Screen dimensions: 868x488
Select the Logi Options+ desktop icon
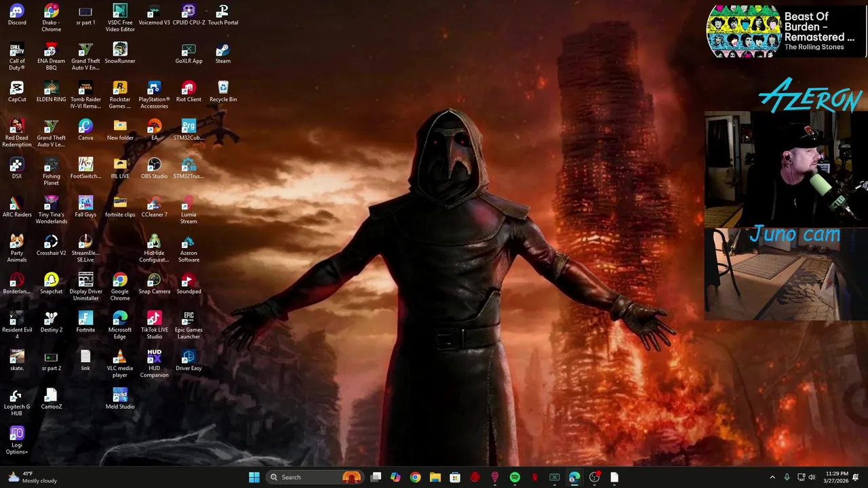click(x=17, y=441)
